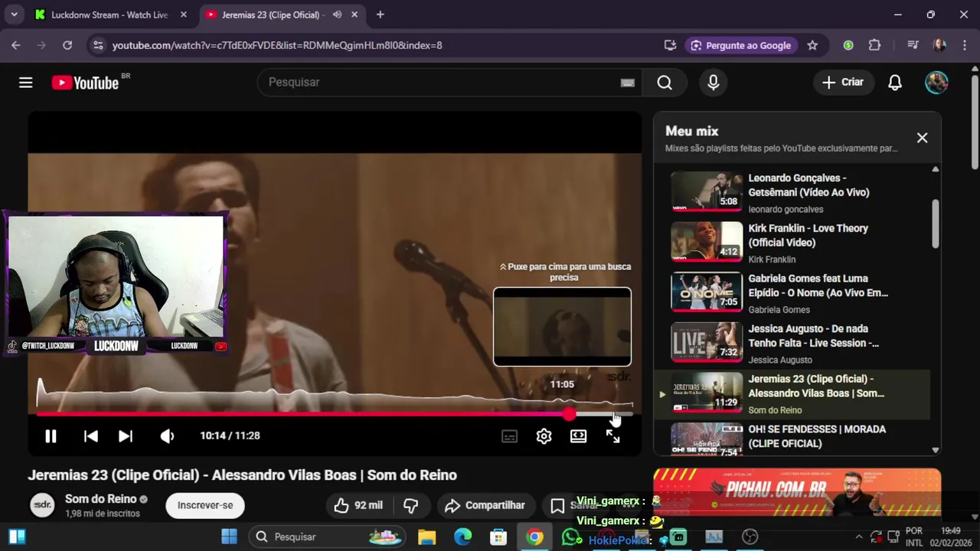Open a new browser tab

(381, 15)
